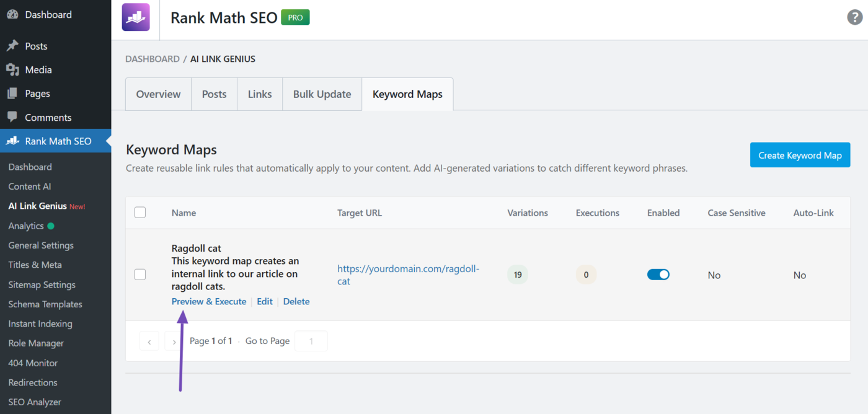Image resolution: width=868 pixels, height=414 pixels.
Task: Open Instant Indexing submenu item
Action: (40, 324)
